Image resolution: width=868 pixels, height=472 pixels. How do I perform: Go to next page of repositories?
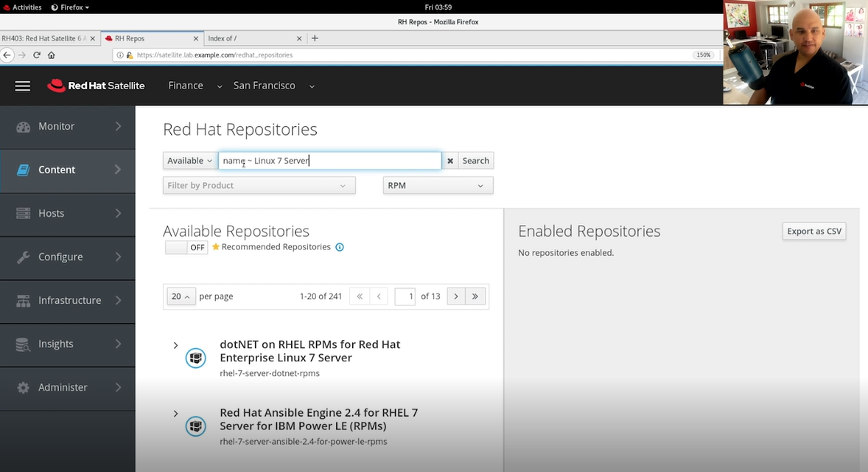pos(456,296)
